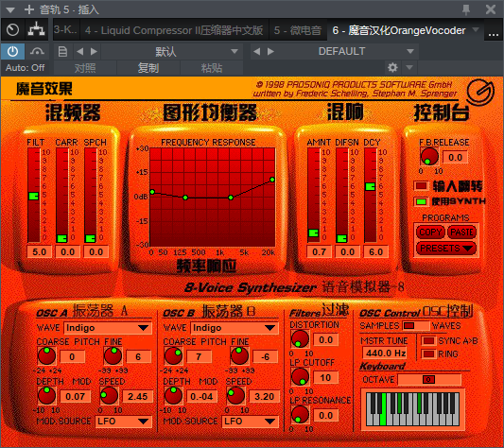This screenshot has width=504, height=448.
Task: Click the OSC A FINE pitch knob
Action: (x=113, y=356)
